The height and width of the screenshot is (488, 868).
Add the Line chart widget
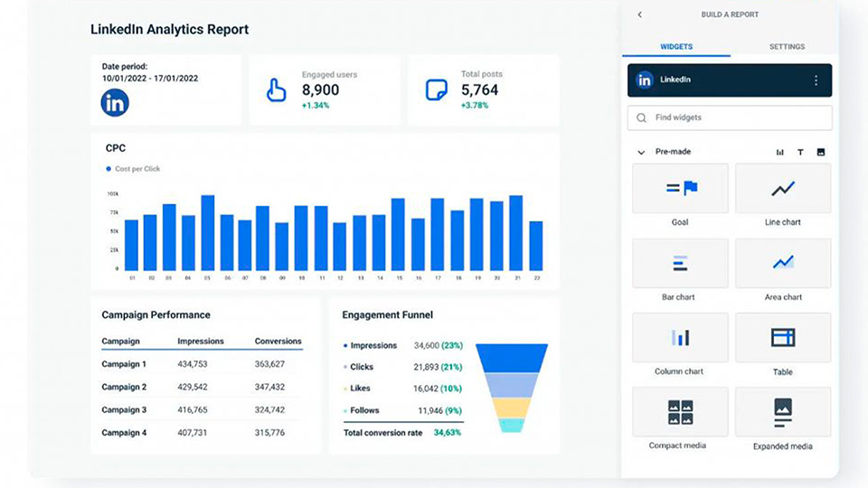pyautogui.click(x=782, y=189)
